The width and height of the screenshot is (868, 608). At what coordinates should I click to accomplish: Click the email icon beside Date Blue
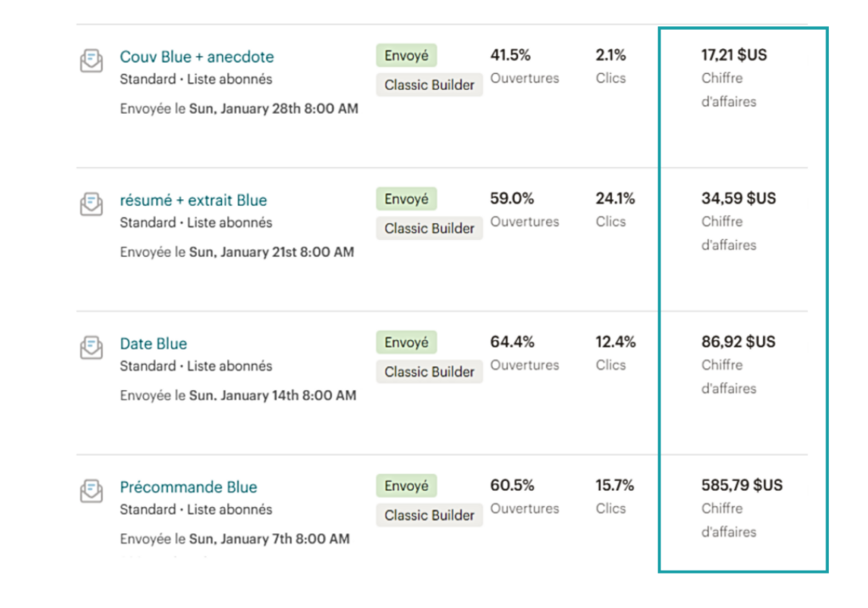click(x=92, y=348)
